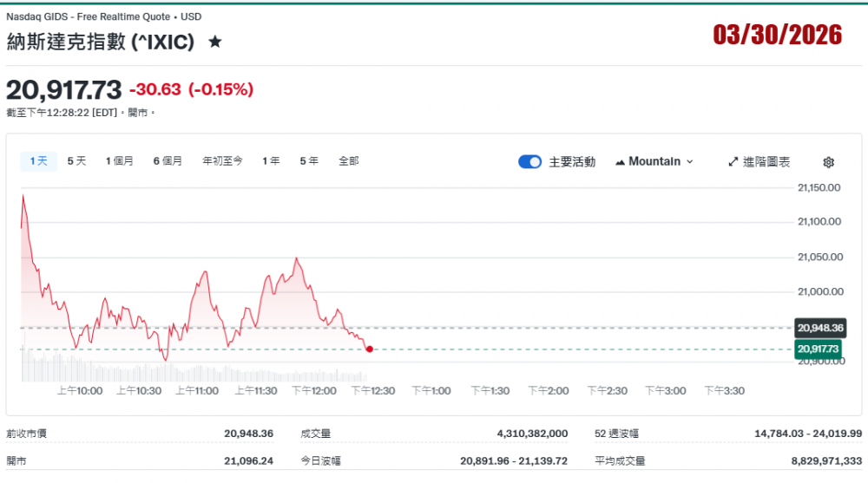
Task: Display the 全部 full history range
Action: point(348,161)
